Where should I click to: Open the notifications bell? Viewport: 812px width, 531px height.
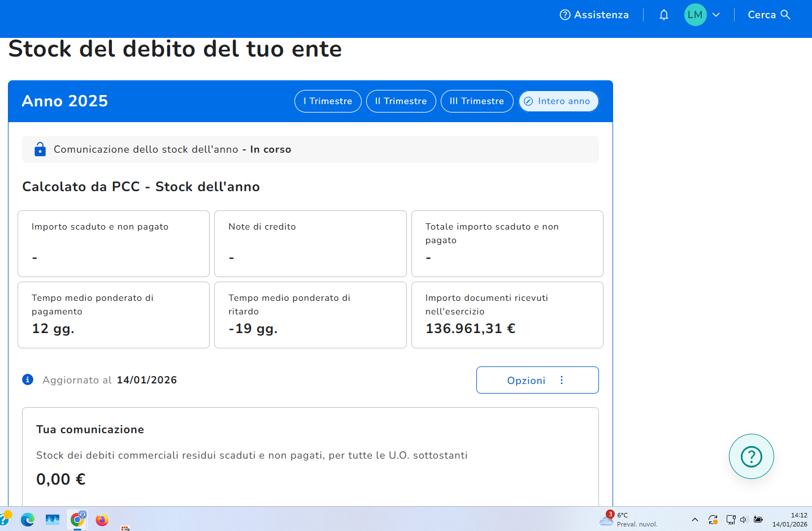pos(664,15)
